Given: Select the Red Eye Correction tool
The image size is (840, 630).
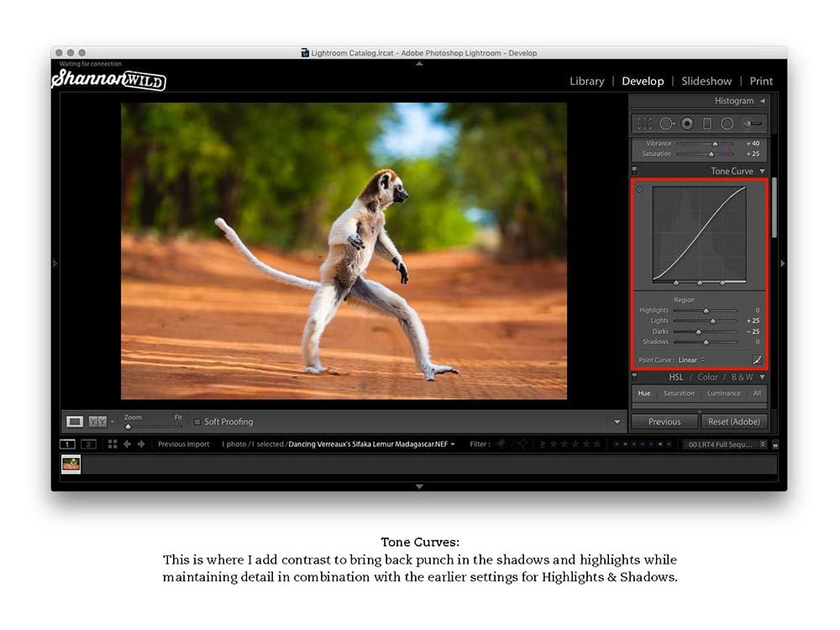Looking at the screenshot, I should [x=687, y=123].
